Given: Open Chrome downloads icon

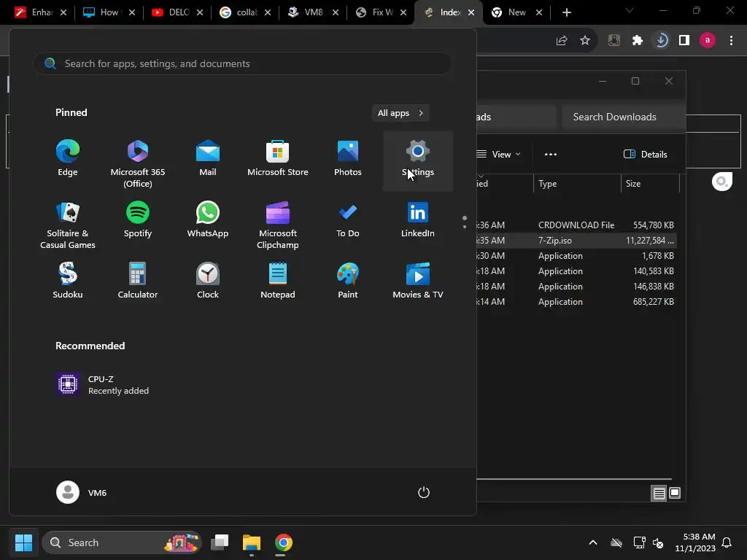Looking at the screenshot, I should click(661, 41).
